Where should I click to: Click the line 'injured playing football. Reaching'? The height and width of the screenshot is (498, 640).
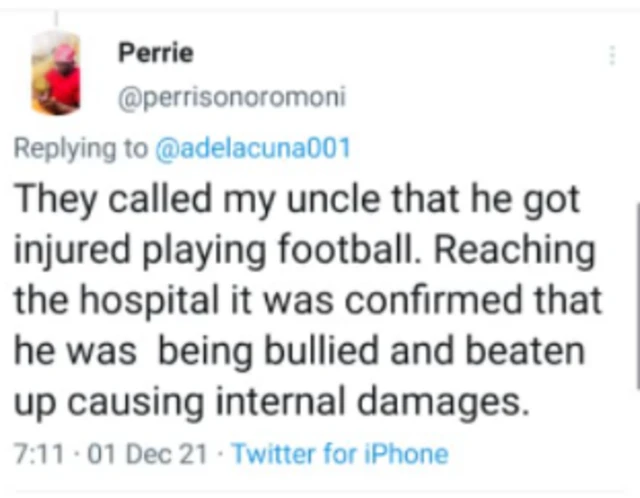304,249
